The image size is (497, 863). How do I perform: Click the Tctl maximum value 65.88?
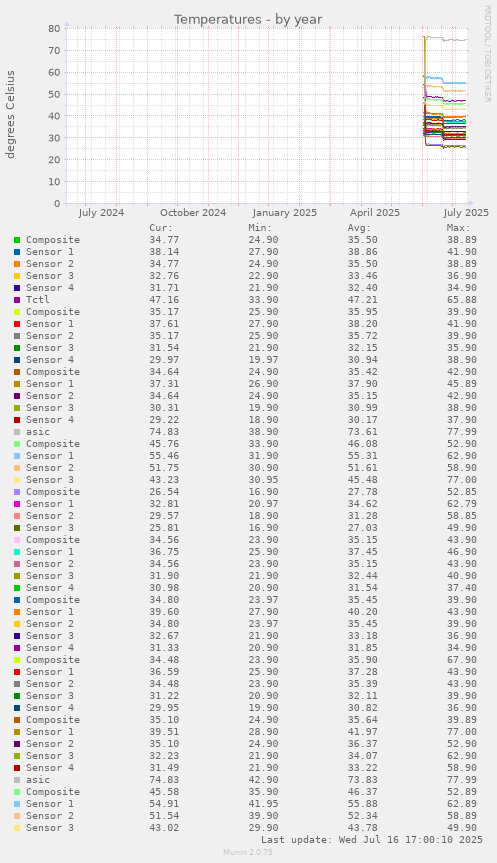coord(462,300)
